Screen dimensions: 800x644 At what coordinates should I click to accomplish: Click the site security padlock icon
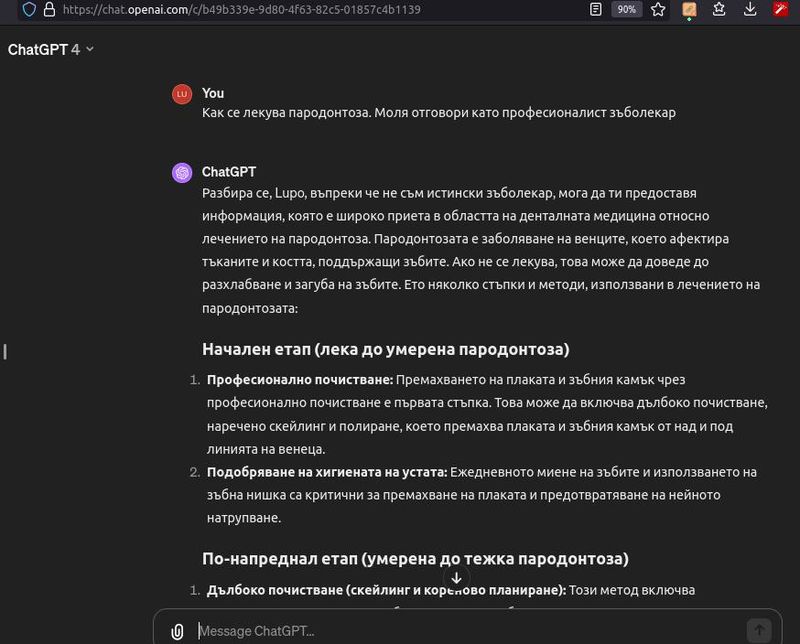tap(48, 9)
